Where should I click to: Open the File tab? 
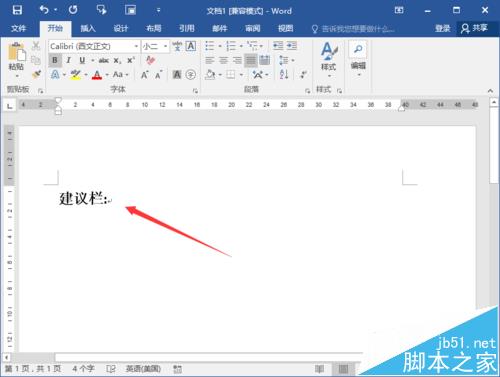coord(18,28)
